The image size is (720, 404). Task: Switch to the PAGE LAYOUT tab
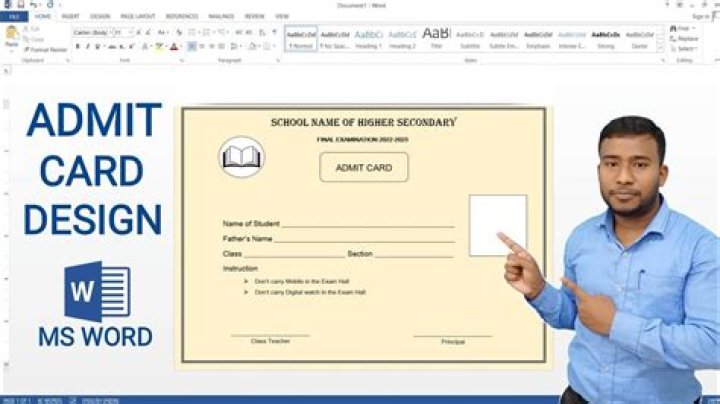pyautogui.click(x=135, y=16)
